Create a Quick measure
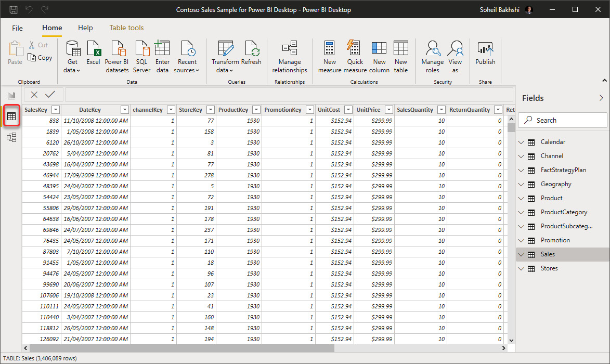The width and height of the screenshot is (610, 364). (x=355, y=57)
